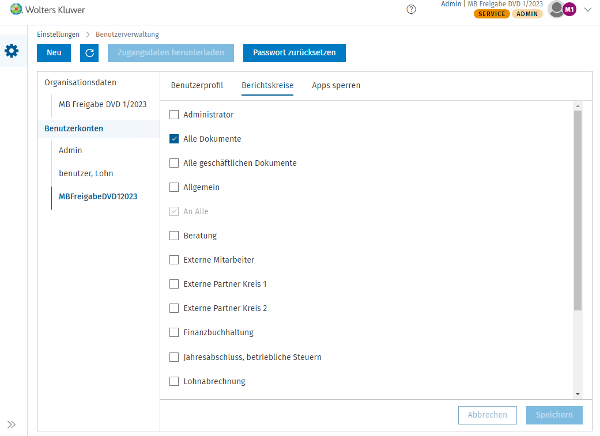Screen dimensions: 600x436
Task: Enable the Externe Mitarbeiter checkbox
Action: [174, 260]
